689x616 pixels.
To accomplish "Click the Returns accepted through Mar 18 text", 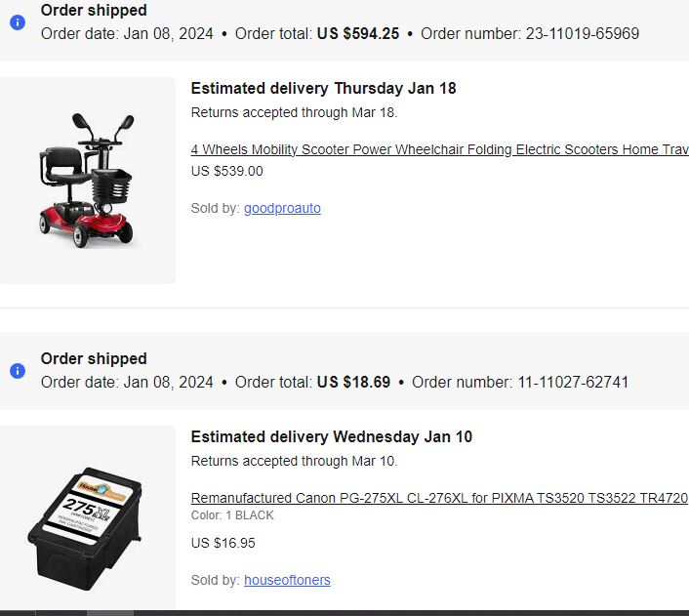I will tap(294, 112).
